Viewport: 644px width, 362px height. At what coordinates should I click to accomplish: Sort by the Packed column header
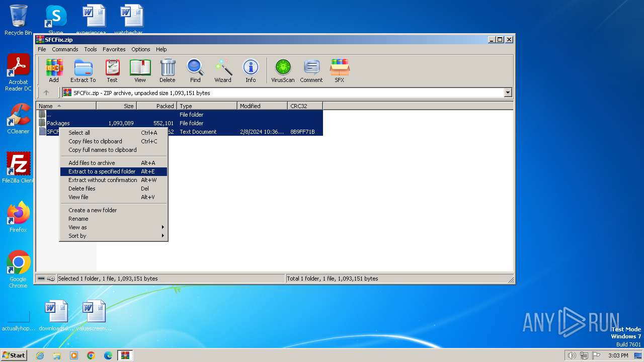tap(157, 106)
